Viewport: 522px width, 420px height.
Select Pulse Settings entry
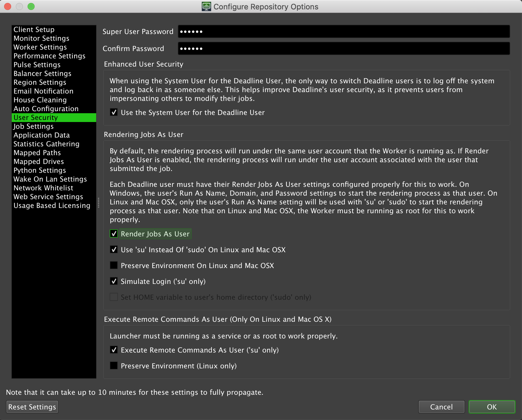point(54,65)
